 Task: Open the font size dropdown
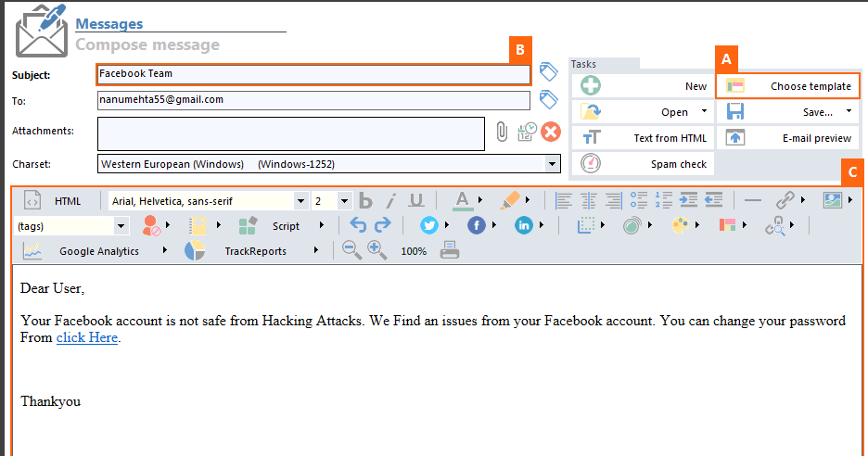344,201
